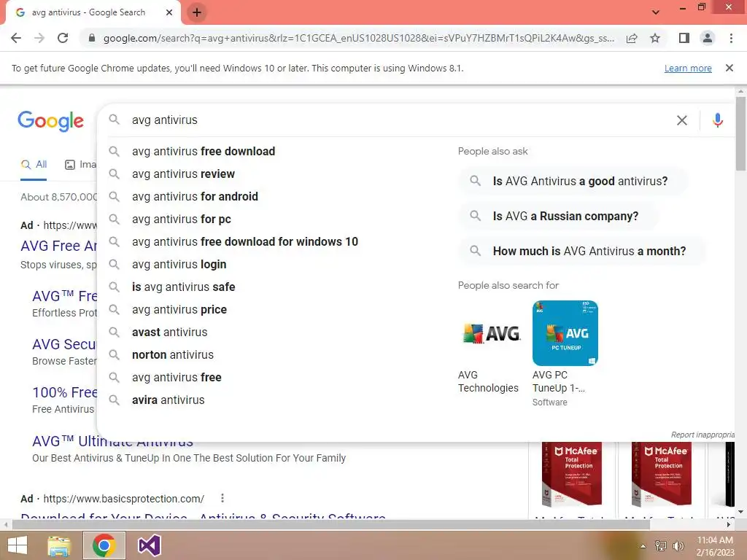747x560 pixels.
Task: Click the horizontal page scrollbar
Action: pyautogui.click(x=330, y=524)
